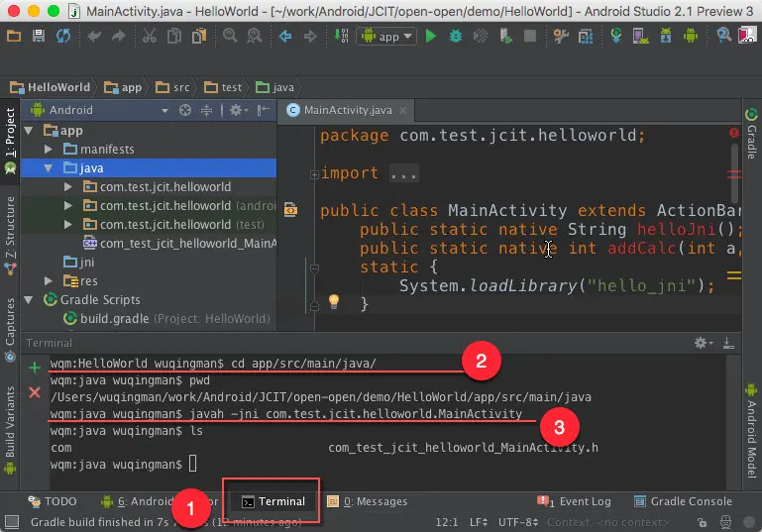Click the test breadcrumb
Screen dimensions: 762x532
coord(223,87)
